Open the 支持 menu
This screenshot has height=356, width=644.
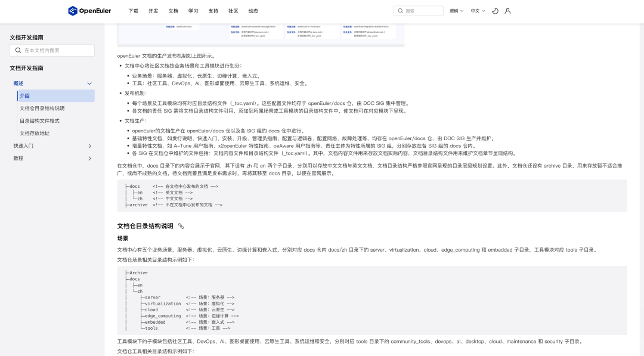coord(213,11)
